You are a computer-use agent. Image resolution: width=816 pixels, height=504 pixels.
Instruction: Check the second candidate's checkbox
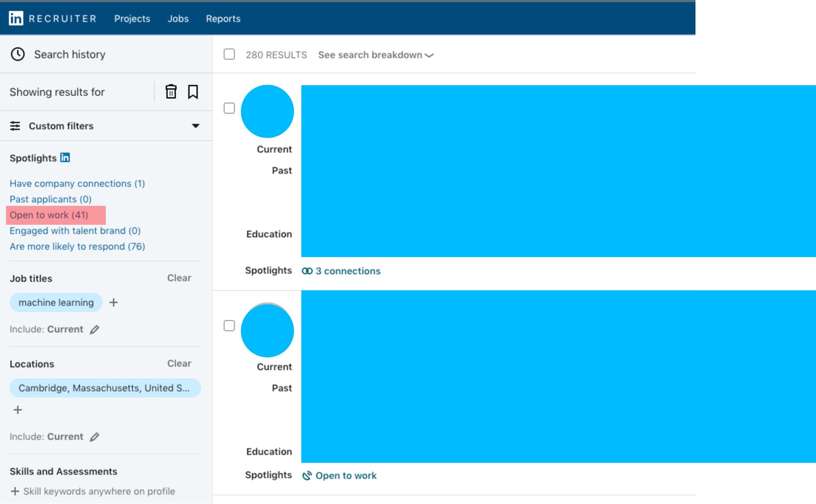[229, 326]
